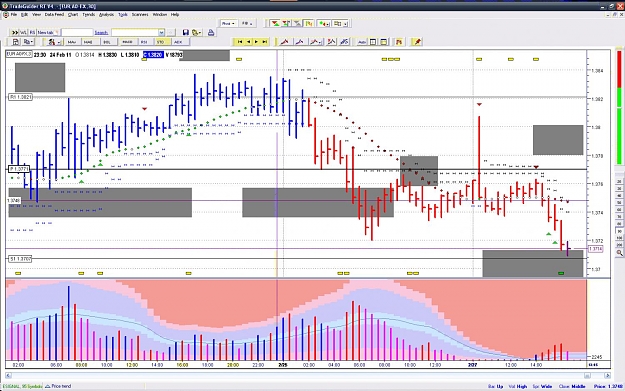Click the New tab button
Viewport: 625px width, 391px height.
coord(47,32)
